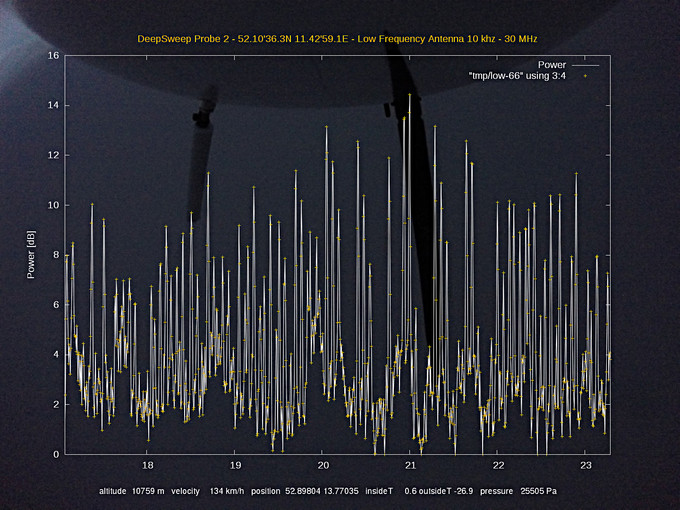The width and height of the screenshot is (680, 510).
Task: Click x-axis tick label 21
Action: (x=411, y=466)
